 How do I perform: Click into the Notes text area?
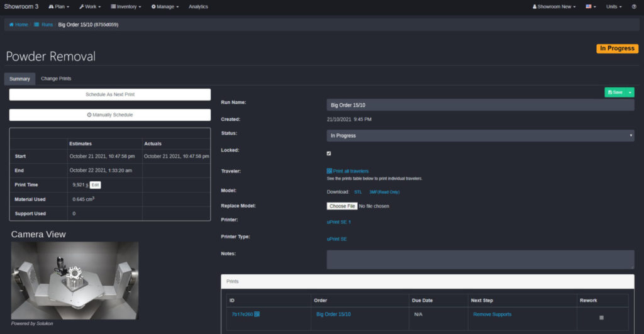point(480,259)
